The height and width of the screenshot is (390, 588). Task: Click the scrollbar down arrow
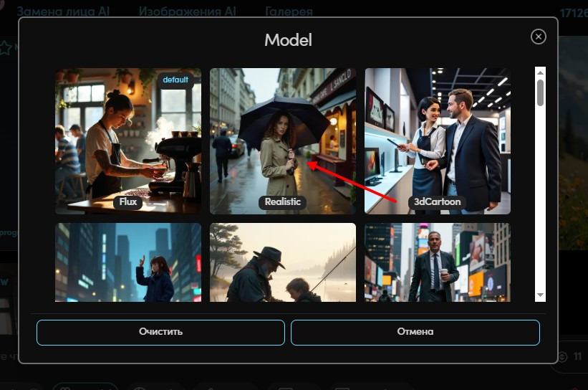pos(540,295)
